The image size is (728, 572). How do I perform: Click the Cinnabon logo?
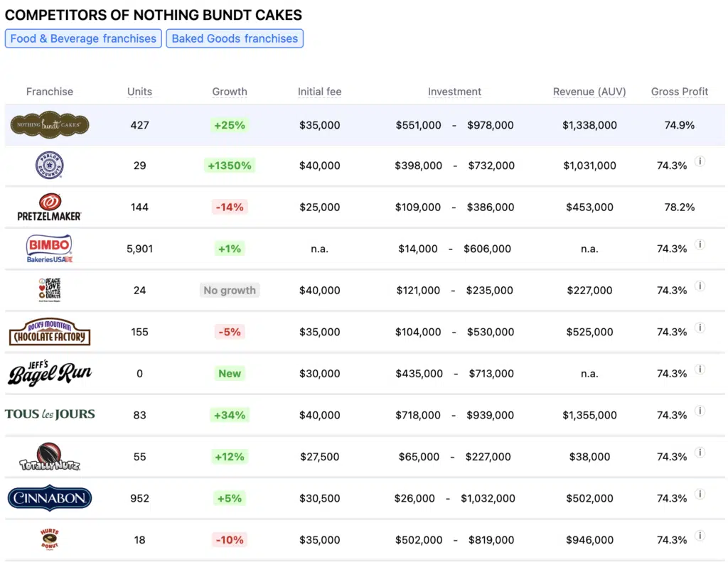(50, 498)
